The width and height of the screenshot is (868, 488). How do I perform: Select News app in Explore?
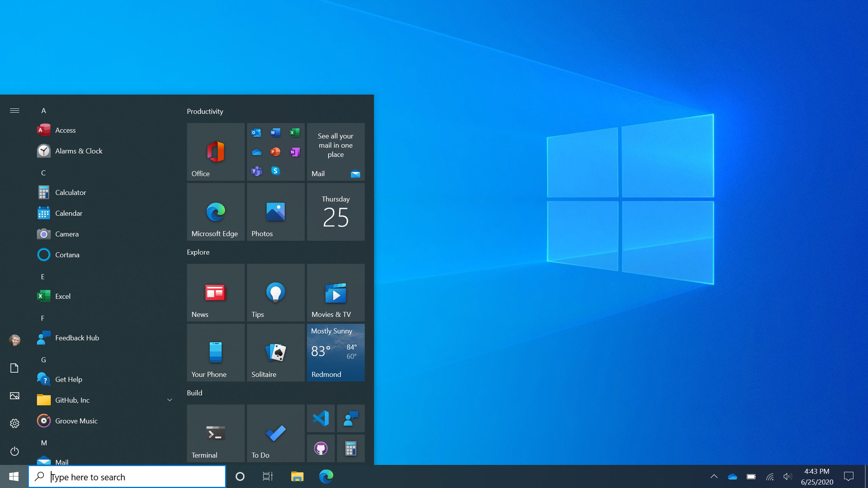pos(215,293)
